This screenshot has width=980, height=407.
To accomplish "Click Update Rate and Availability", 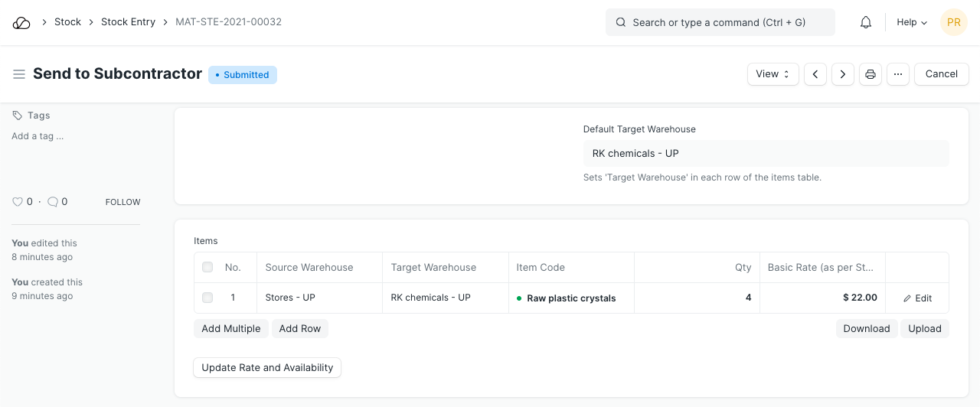I will coord(267,368).
